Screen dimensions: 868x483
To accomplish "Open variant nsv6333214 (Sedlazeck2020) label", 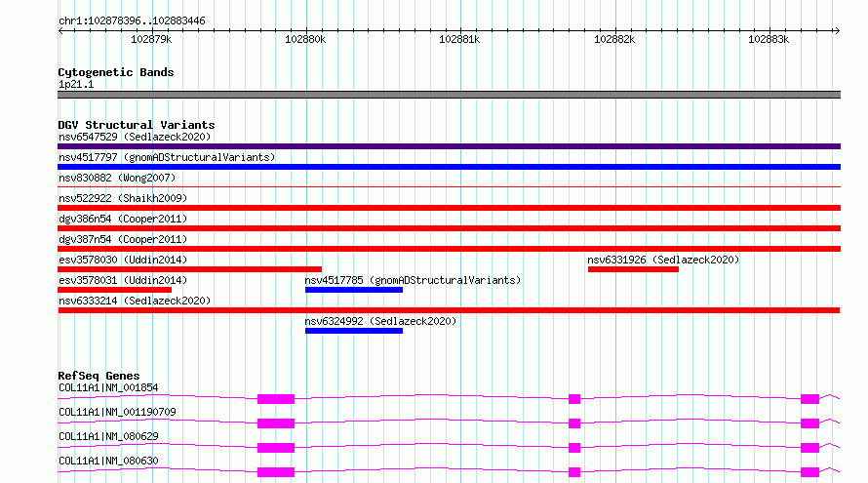I will tap(135, 301).
